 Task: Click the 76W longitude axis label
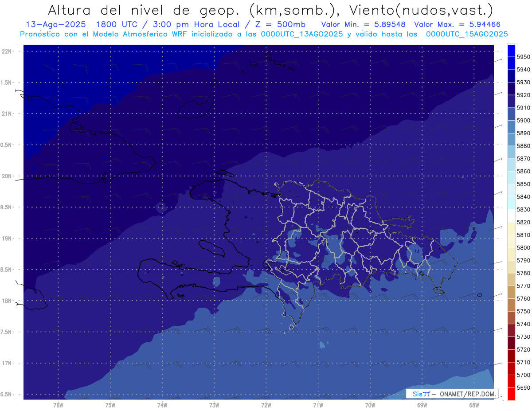pos(58,405)
